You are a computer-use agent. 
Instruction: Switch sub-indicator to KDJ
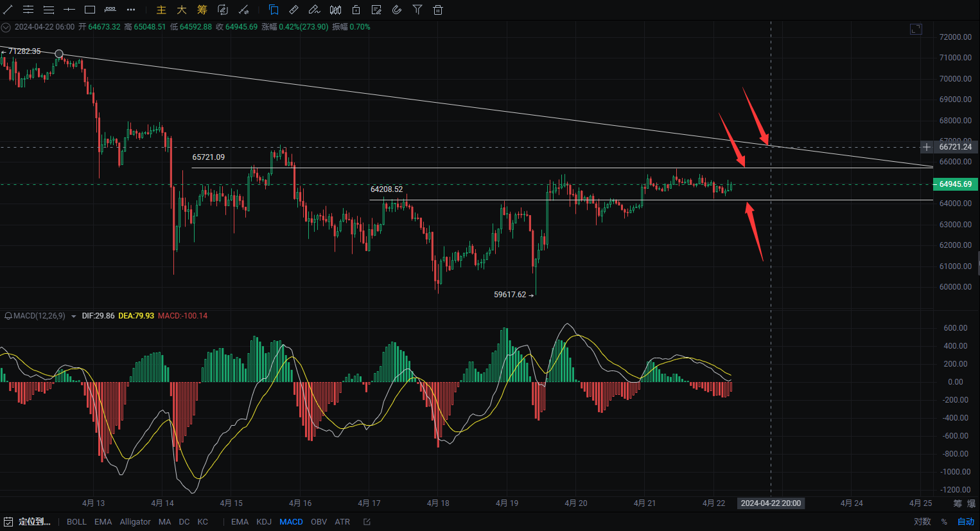(264, 521)
